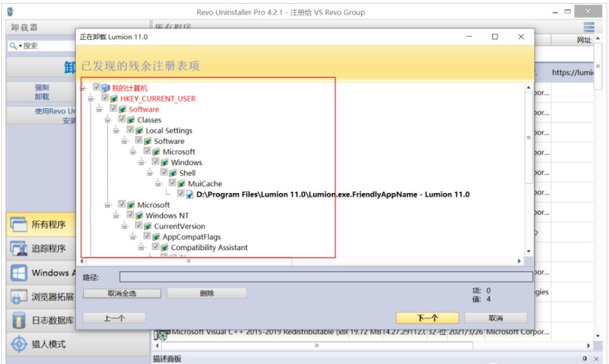Click the Shell registry key icon
The image size is (609, 364).
point(173,173)
